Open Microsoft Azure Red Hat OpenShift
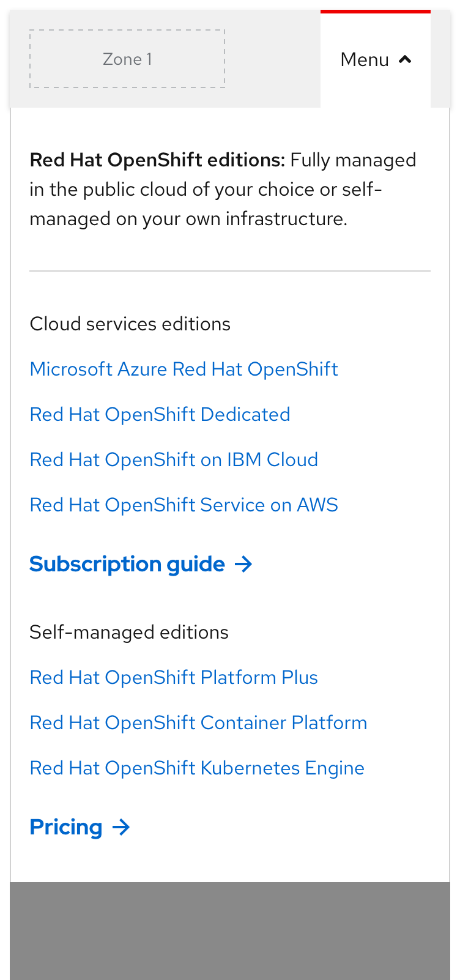This screenshot has height=980, width=460. pos(184,369)
